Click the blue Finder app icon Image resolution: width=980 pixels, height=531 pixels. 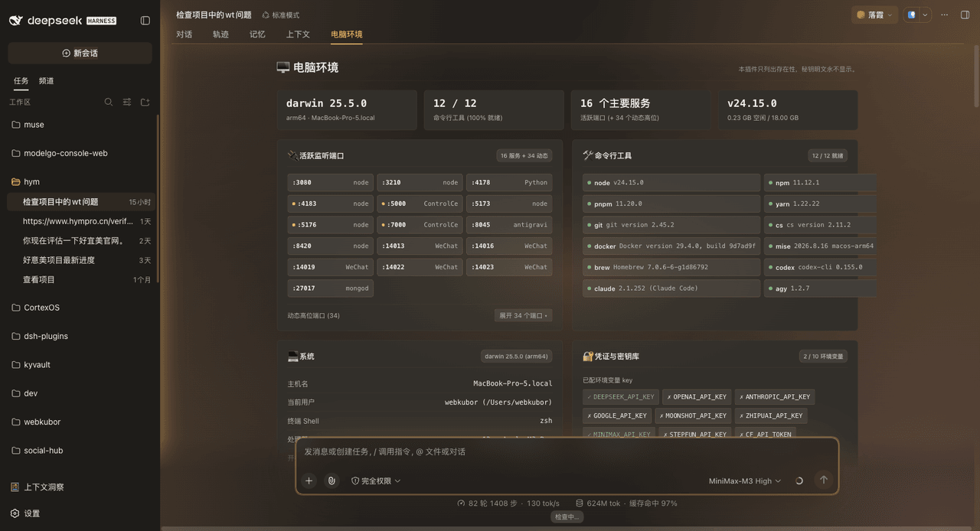click(x=912, y=15)
